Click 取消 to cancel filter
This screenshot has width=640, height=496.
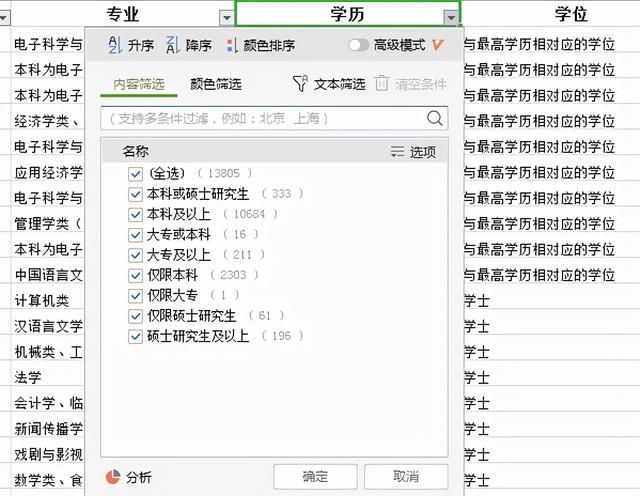click(x=406, y=476)
